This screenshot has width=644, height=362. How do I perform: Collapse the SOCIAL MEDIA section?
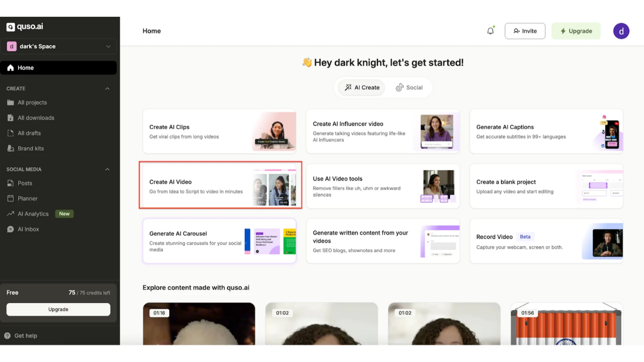click(107, 169)
